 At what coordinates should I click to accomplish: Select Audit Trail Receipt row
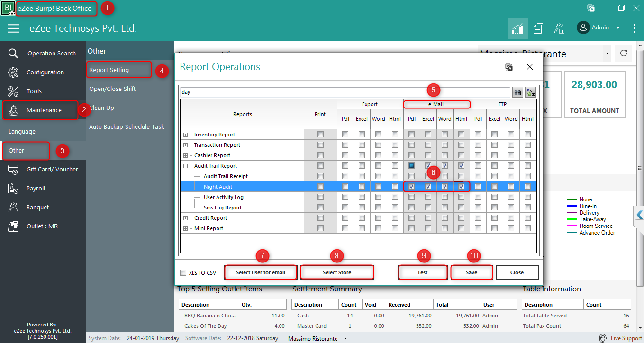[226, 176]
